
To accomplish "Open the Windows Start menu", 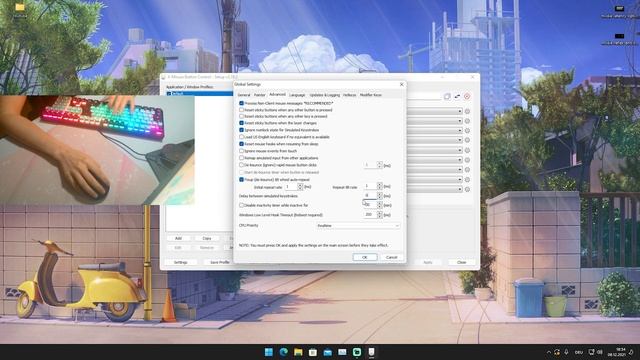I will (269, 352).
